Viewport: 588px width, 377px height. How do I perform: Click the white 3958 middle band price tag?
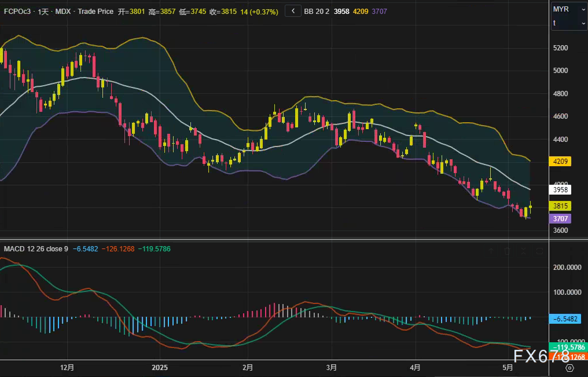pos(560,189)
